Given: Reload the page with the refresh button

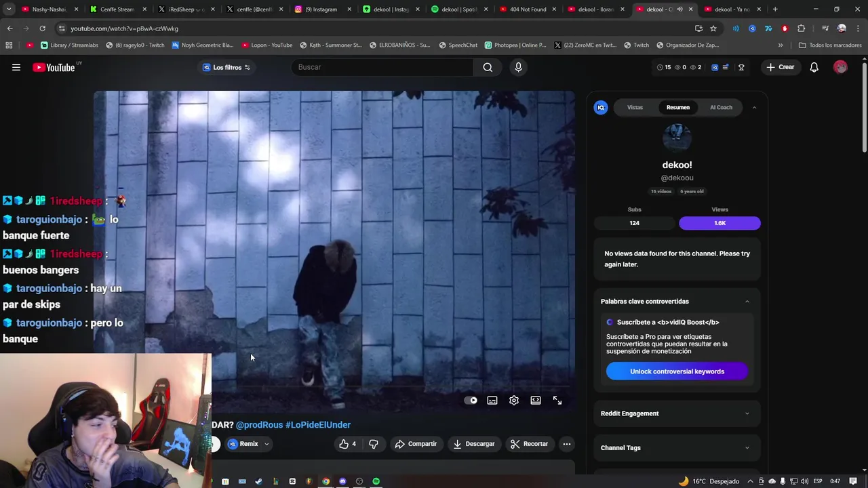Looking at the screenshot, I should [42, 28].
